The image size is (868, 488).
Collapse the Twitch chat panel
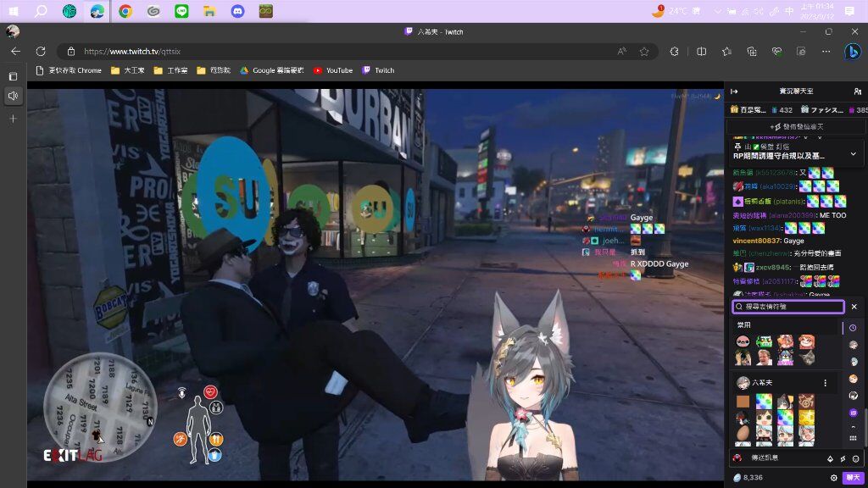(734, 91)
